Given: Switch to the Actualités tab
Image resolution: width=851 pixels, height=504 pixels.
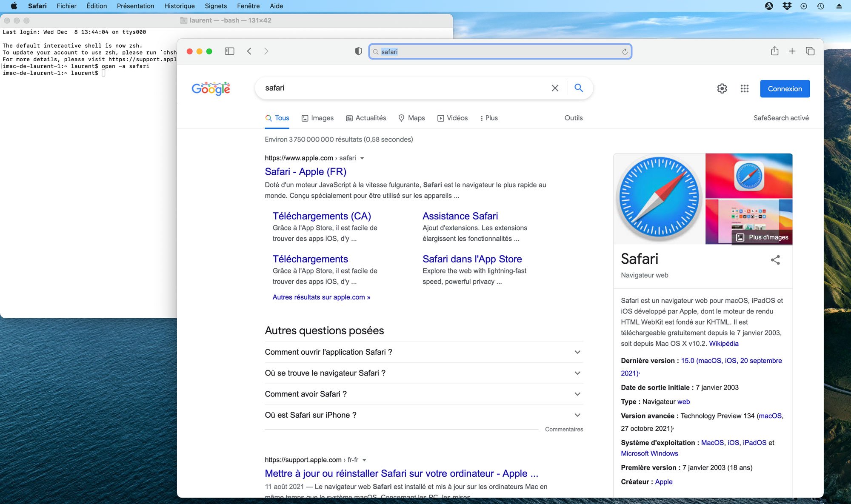Looking at the screenshot, I should [366, 118].
